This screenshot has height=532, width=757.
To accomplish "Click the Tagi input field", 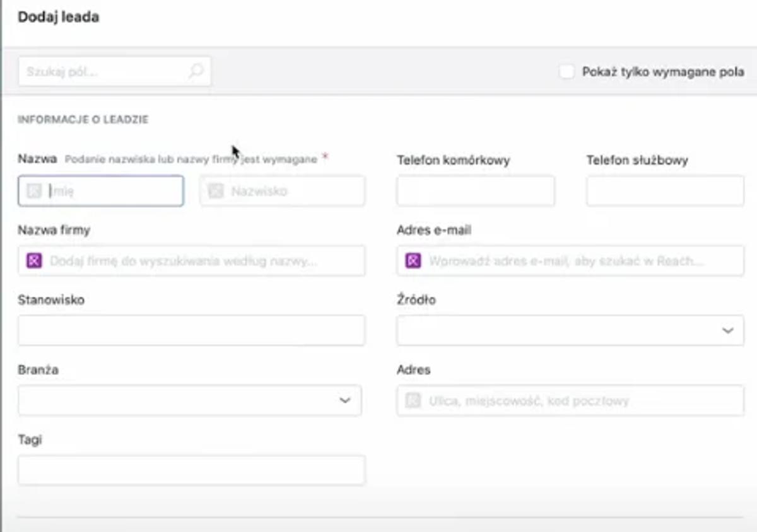I will (x=192, y=470).
